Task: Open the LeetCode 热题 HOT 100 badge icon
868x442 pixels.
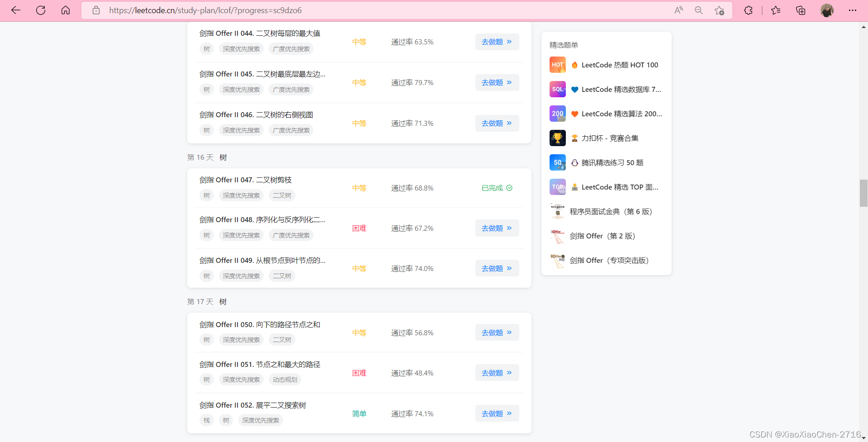Action: click(557, 65)
